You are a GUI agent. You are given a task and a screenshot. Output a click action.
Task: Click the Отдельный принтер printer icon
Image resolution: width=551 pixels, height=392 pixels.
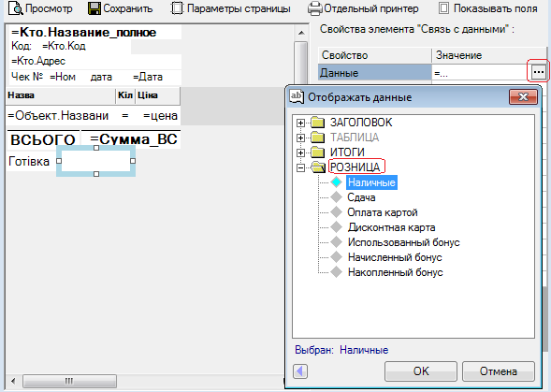click(x=314, y=8)
